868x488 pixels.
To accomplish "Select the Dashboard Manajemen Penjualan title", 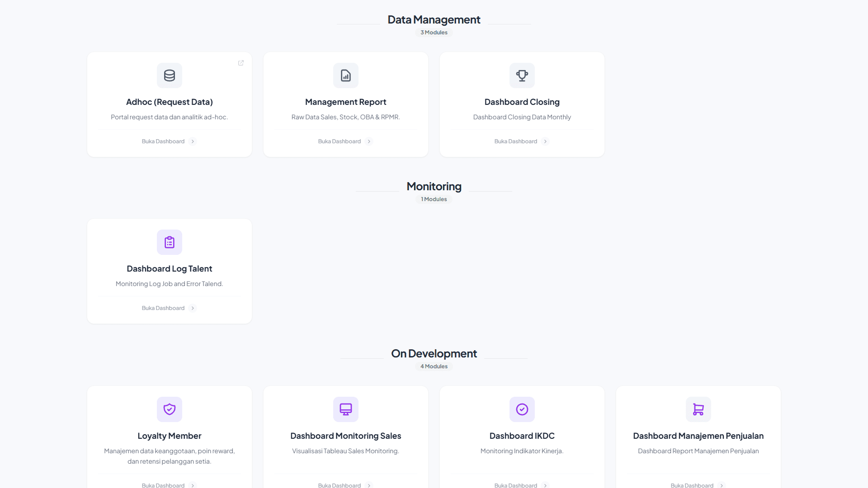I will [x=698, y=436].
